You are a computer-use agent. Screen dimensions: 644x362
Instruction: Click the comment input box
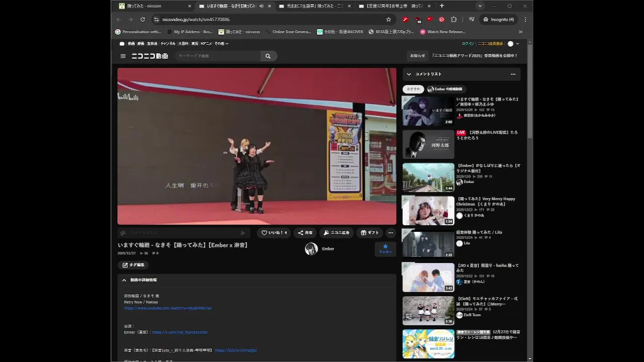tap(184, 233)
